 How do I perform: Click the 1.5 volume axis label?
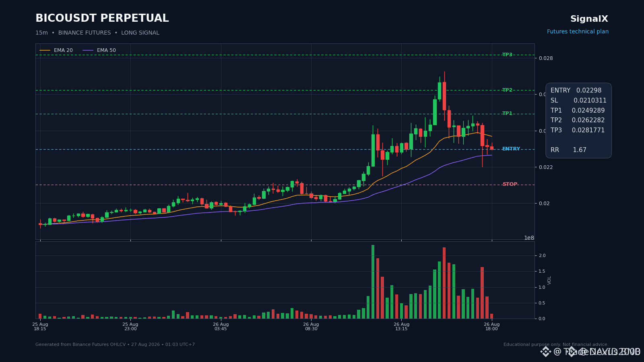[x=542, y=271]
